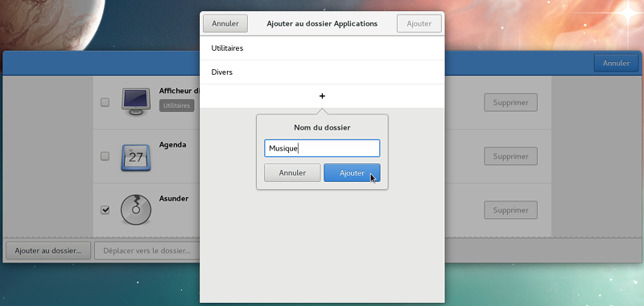Viewport: 644px width, 306px height.
Task: Select the Utilitaires folder row
Action: point(322,48)
